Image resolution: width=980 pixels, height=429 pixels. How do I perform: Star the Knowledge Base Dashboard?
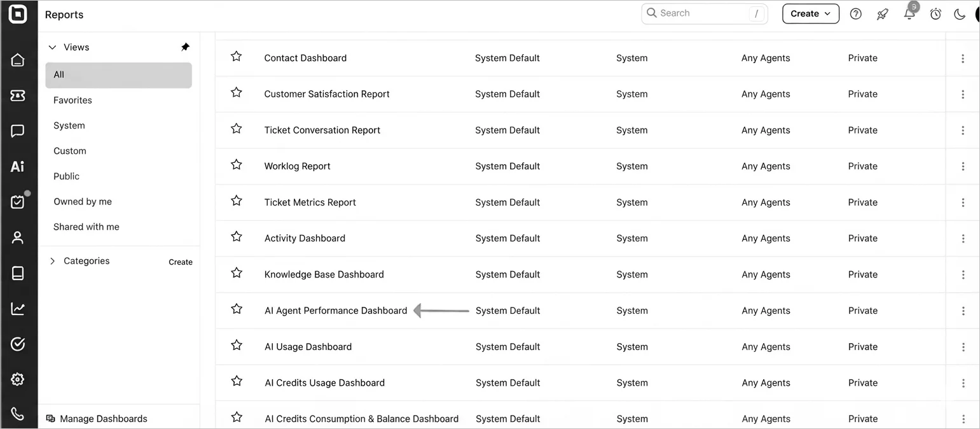(x=237, y=272)
